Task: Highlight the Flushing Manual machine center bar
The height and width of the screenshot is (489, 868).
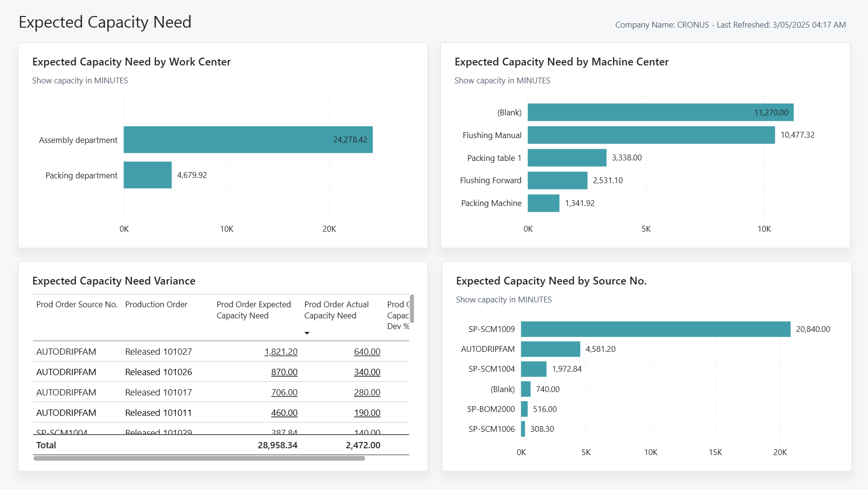Action: tap(649, 135)
